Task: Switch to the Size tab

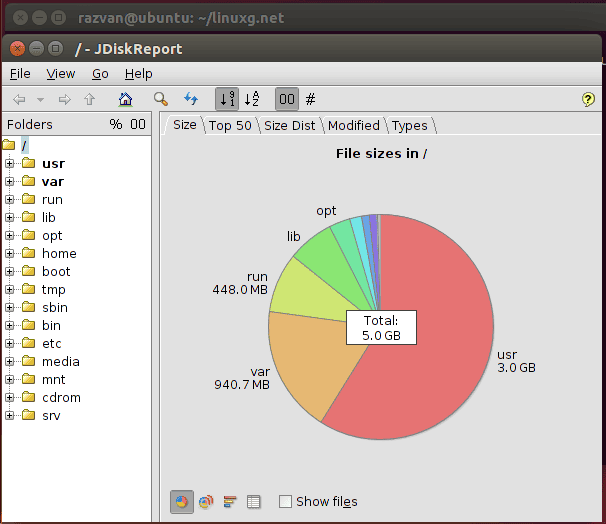Action: coord(185,125)
